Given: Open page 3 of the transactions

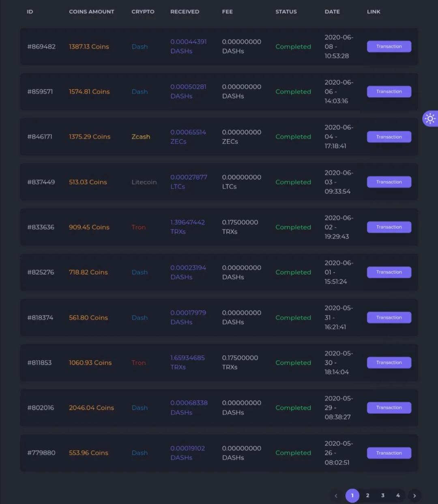Looking at the screenshot, I should [383, 495].
